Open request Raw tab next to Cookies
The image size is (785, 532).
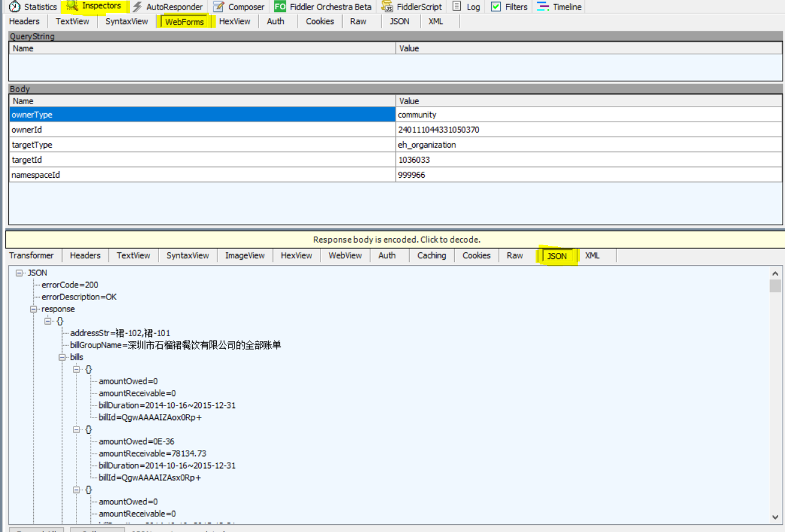pos(358,21)
